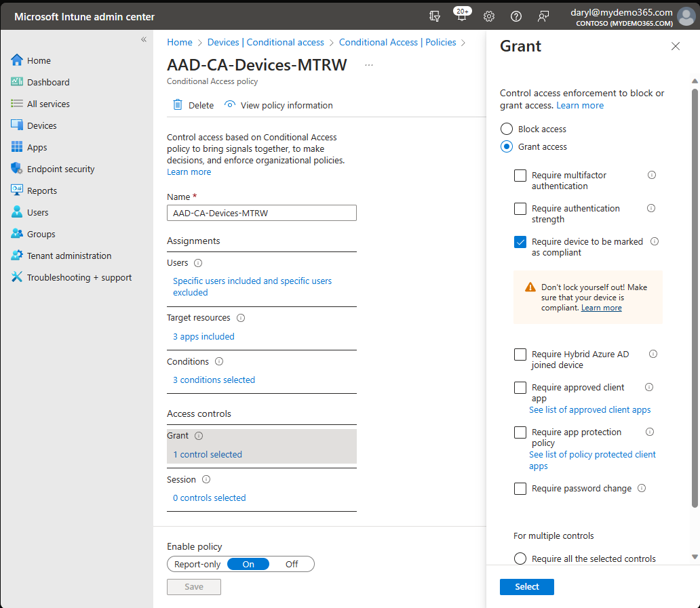
Task: Click the All services list icon
Action: 17,104
